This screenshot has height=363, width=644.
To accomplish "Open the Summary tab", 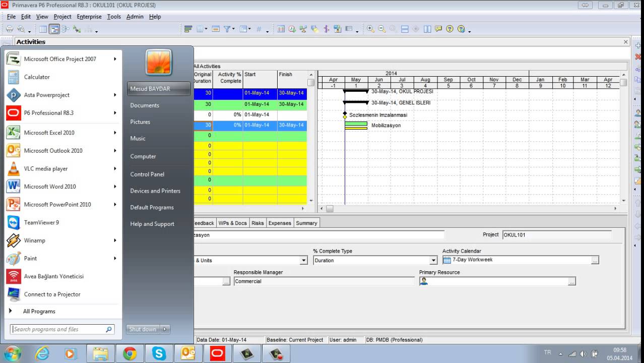I will [x=306, y=223].
